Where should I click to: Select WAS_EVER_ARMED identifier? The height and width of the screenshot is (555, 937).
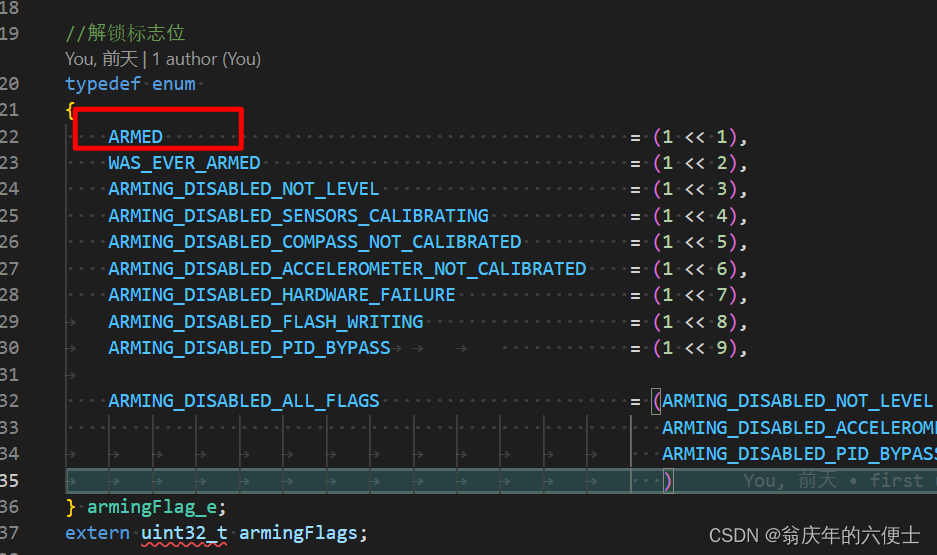click(184, 163)
